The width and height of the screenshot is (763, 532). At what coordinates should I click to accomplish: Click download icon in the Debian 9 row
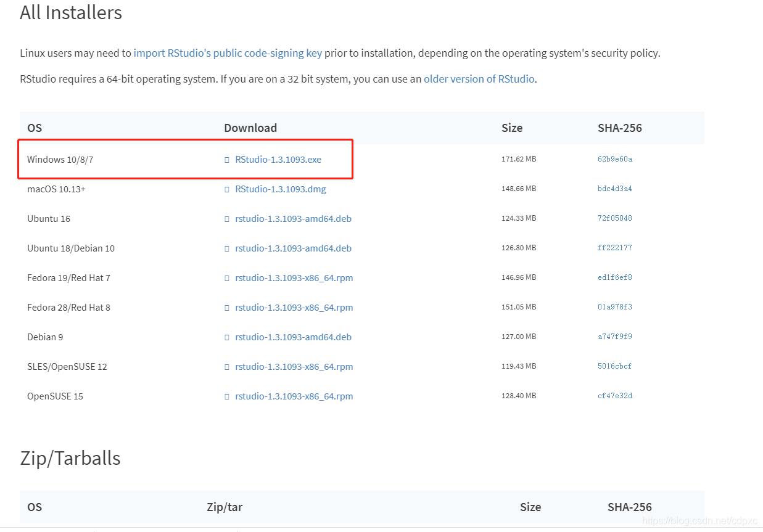click(227, 337)
